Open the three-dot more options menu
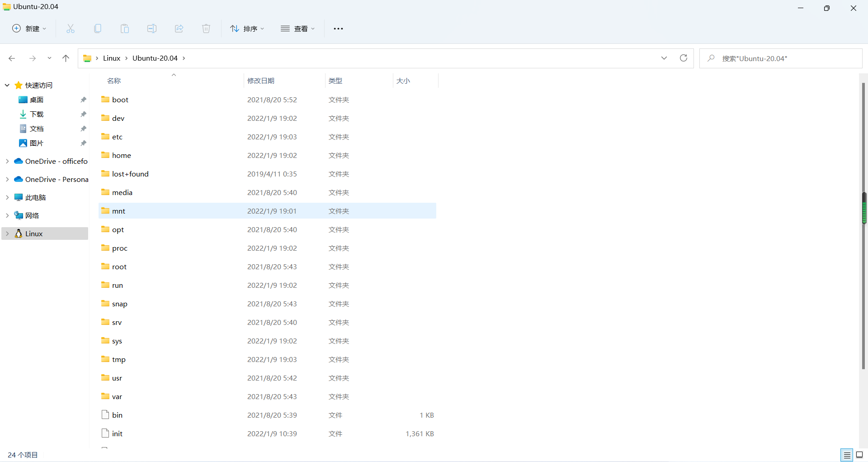This screenshot has width=868, height=462. [x=338, y=29]
